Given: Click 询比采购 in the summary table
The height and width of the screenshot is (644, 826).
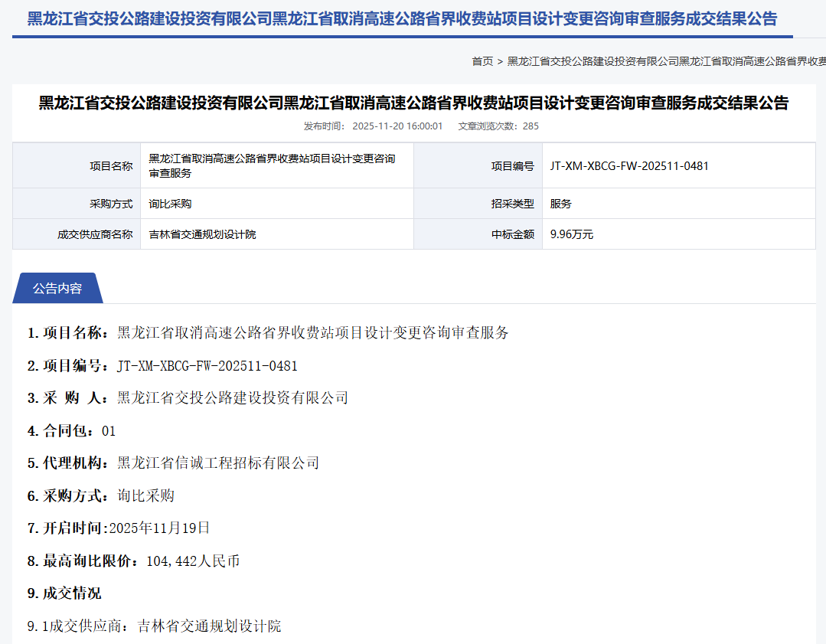Looking at the screenshot, I should pos(170,204).
